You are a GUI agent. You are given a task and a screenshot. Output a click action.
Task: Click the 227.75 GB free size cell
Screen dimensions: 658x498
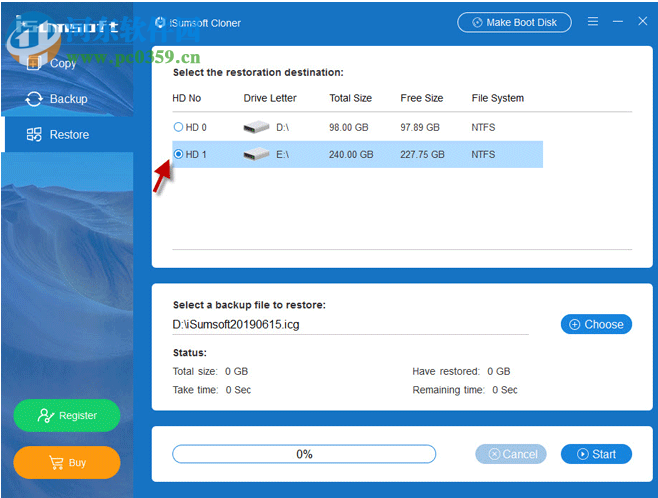coord(422,154)
